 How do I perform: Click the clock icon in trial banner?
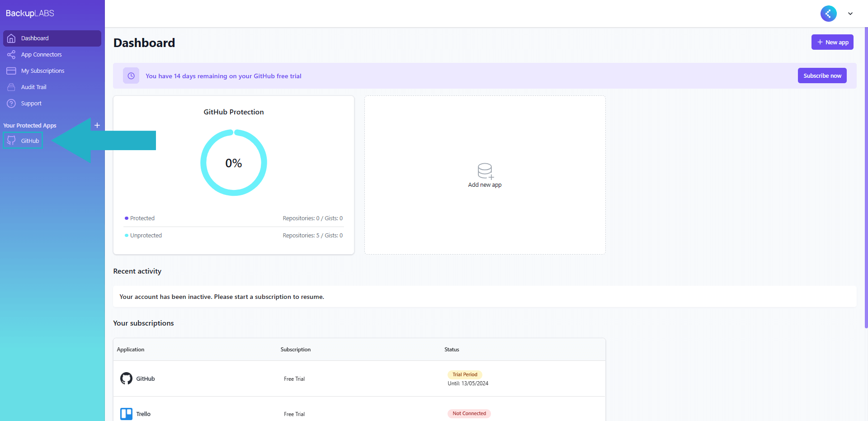(131, 76)
